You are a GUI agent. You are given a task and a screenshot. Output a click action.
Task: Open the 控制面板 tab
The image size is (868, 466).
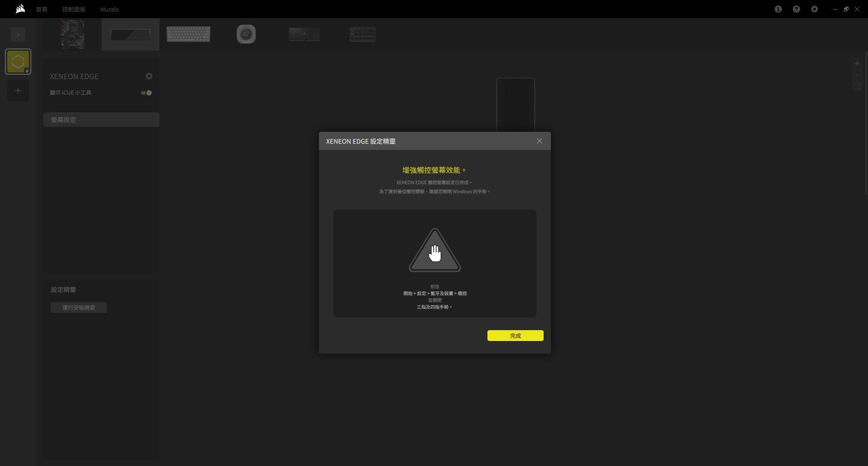pyautogui.click(x=74, y=10)
